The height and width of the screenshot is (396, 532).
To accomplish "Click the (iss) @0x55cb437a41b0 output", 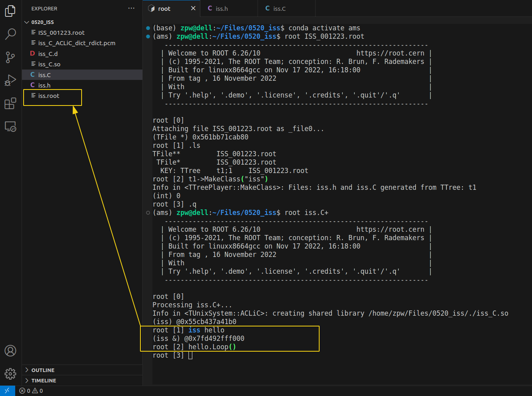I will coord(194,322).
